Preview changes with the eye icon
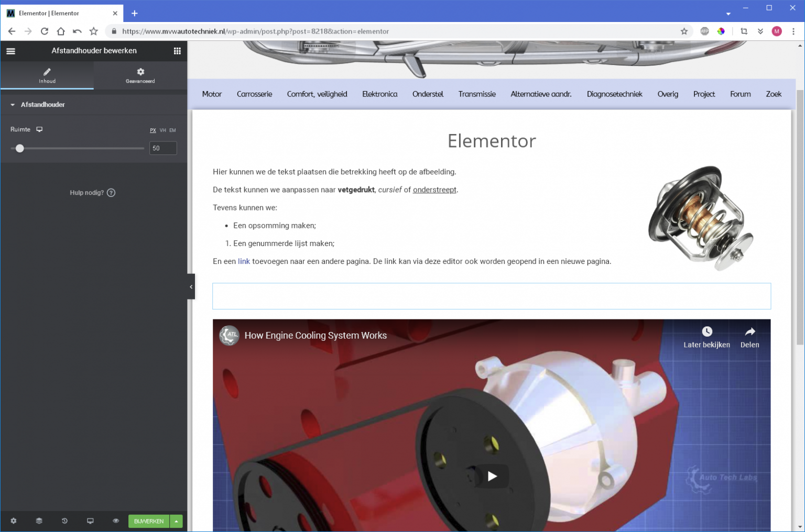Screen dimensions: 805x532 (x=116, y=521)
